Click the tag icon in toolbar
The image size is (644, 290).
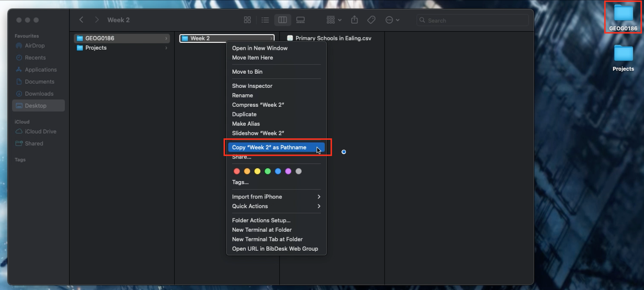pos(371,20)
